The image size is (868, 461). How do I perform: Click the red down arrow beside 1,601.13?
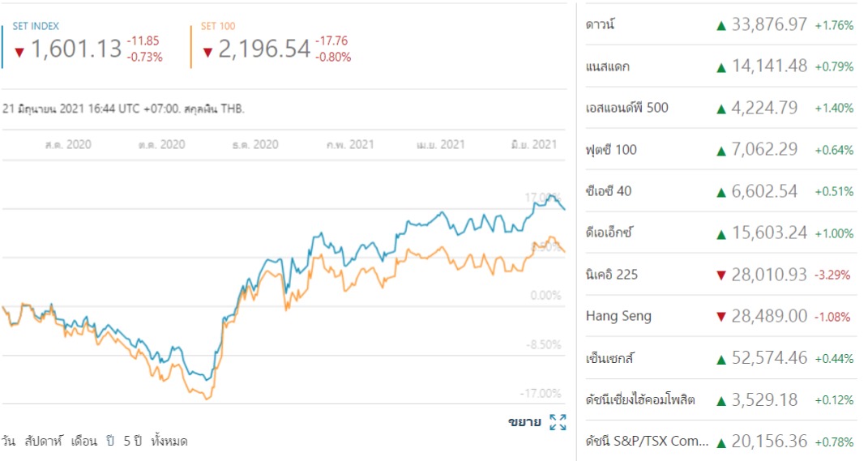tap(19, 52)
